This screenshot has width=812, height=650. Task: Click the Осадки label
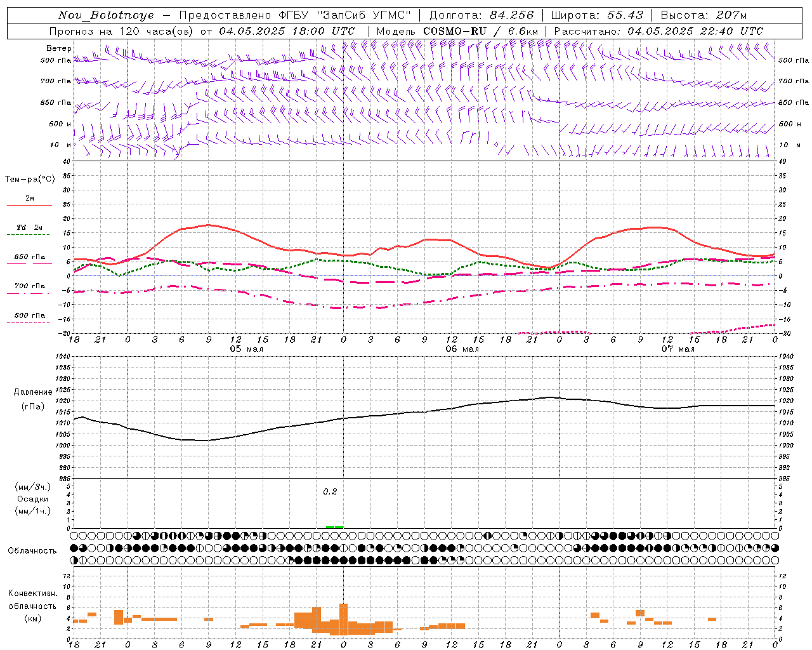[33, 499]
